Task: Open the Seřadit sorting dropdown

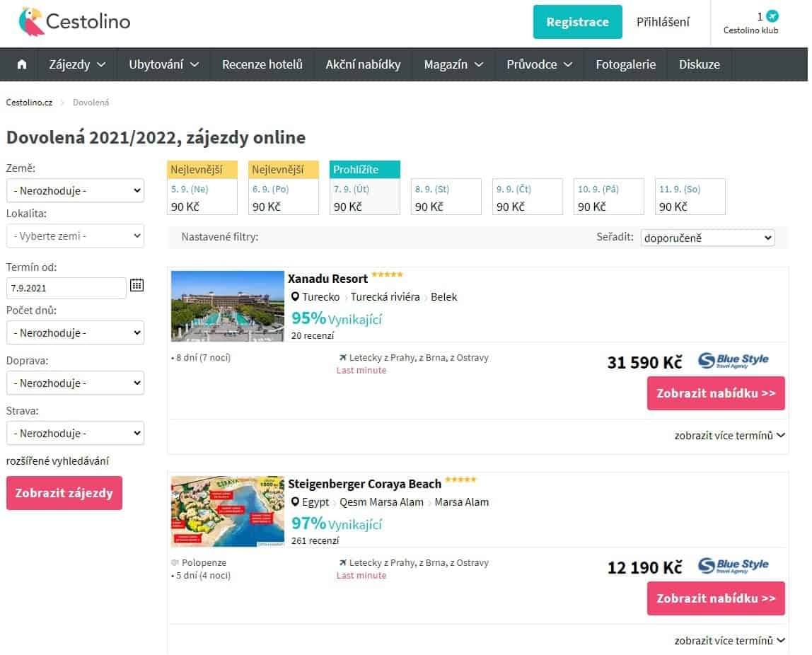Action: [x=707, y=238]
